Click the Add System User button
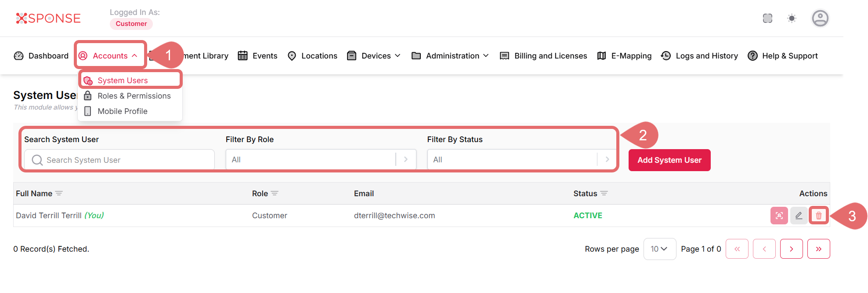This screenshot has width=868, height=293. pyautogui.click(x=669, y=160)
